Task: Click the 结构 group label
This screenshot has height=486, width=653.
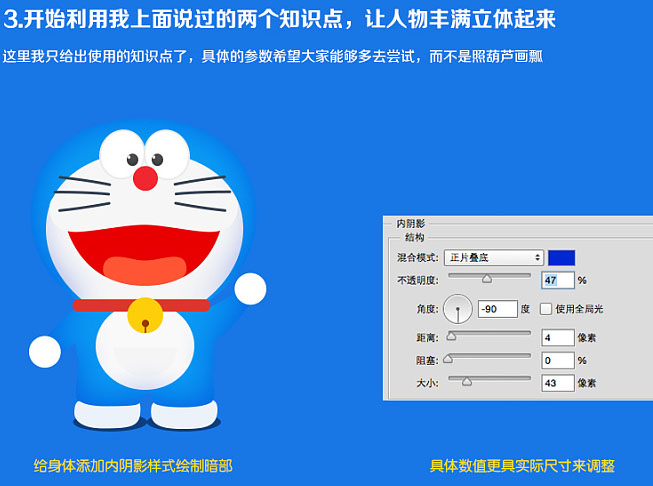Action: pos(414,237)
